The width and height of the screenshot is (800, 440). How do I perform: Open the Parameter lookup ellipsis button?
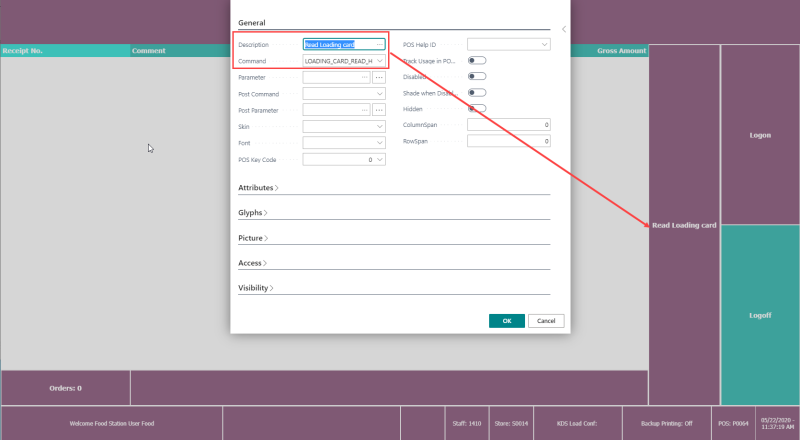point(379,78)
